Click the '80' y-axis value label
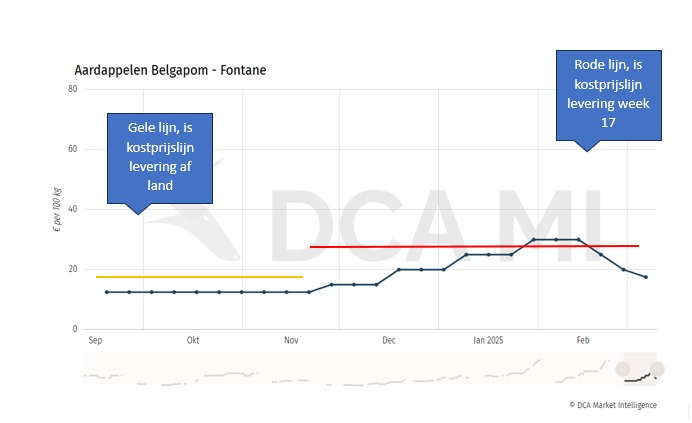 (73, 89)
